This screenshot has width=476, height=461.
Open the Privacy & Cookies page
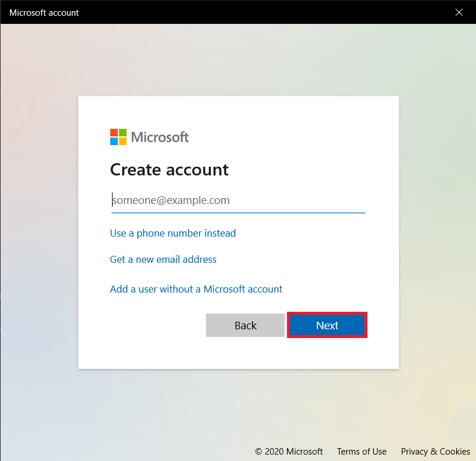(435, 452)
